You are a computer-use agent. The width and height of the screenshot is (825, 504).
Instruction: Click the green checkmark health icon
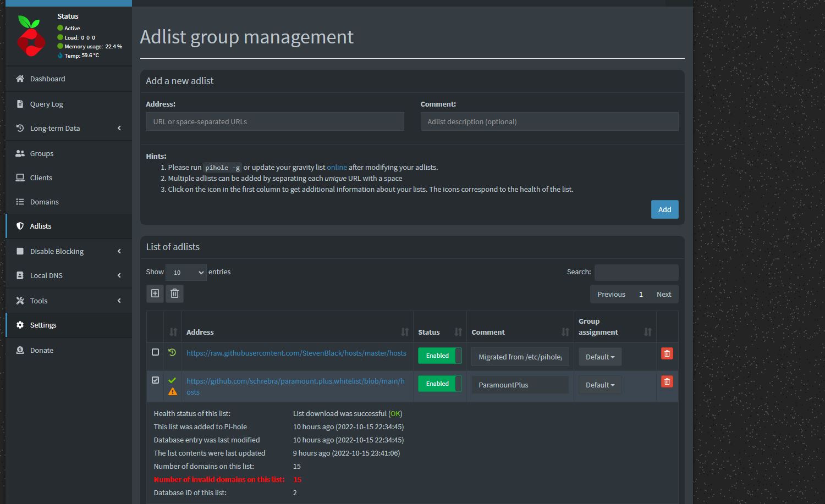[172, 380]
